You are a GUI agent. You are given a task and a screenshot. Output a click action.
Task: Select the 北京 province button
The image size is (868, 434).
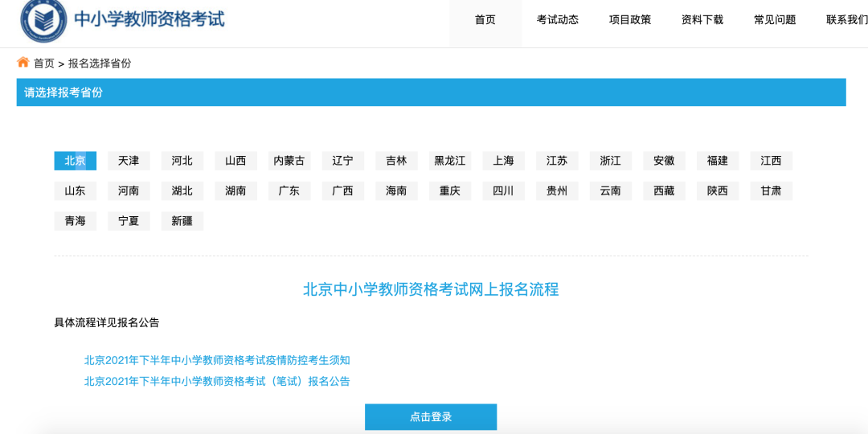tap(76, 161)
